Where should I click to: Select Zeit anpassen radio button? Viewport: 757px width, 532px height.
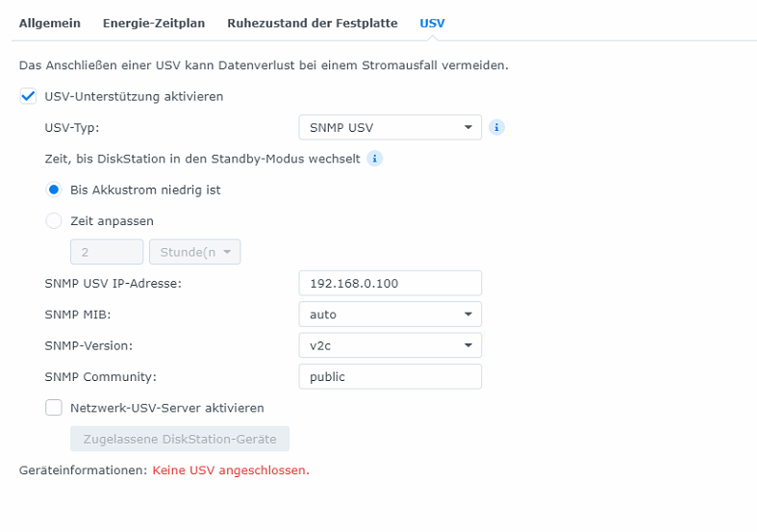(x=54, y=220)
